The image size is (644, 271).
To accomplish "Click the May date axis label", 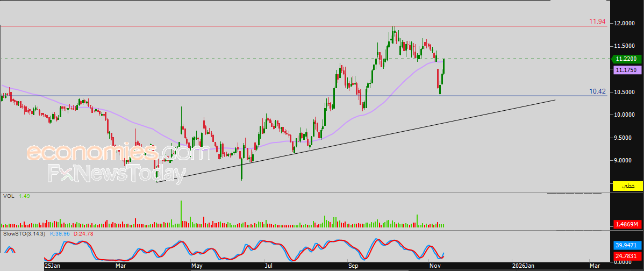I will coord(197,266).
